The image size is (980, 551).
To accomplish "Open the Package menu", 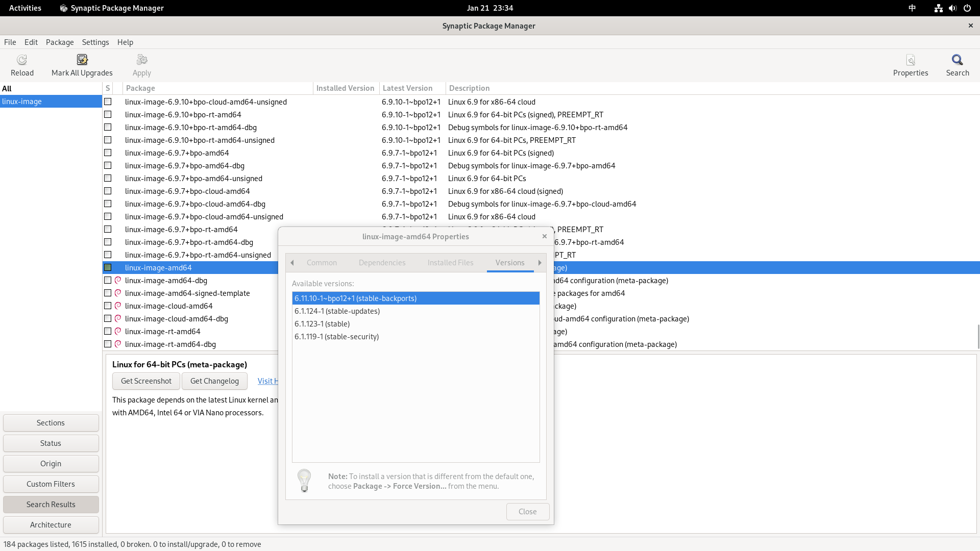I will pos(60,42).
